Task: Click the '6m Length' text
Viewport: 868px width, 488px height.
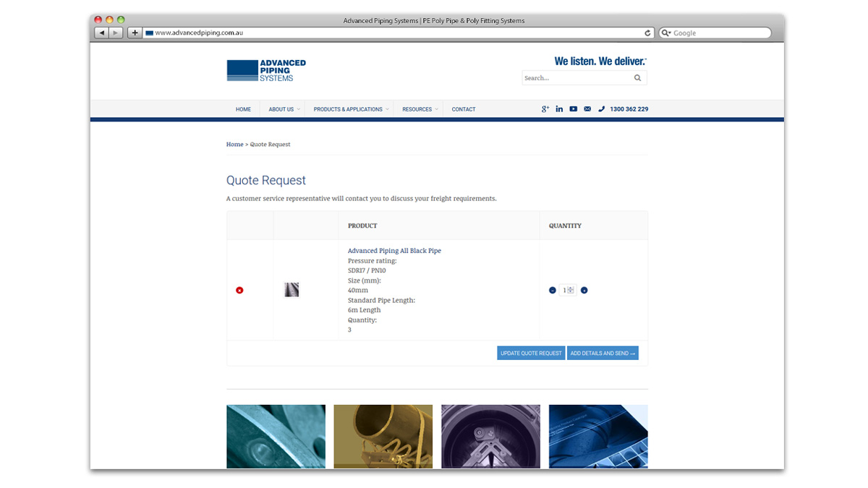Action: (x=364, y=310)
